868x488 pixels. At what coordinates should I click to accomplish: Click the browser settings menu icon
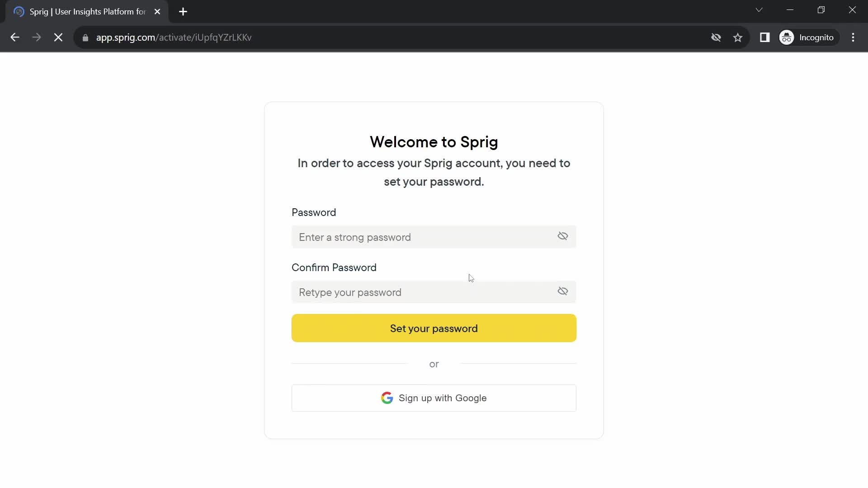point(854,37)
